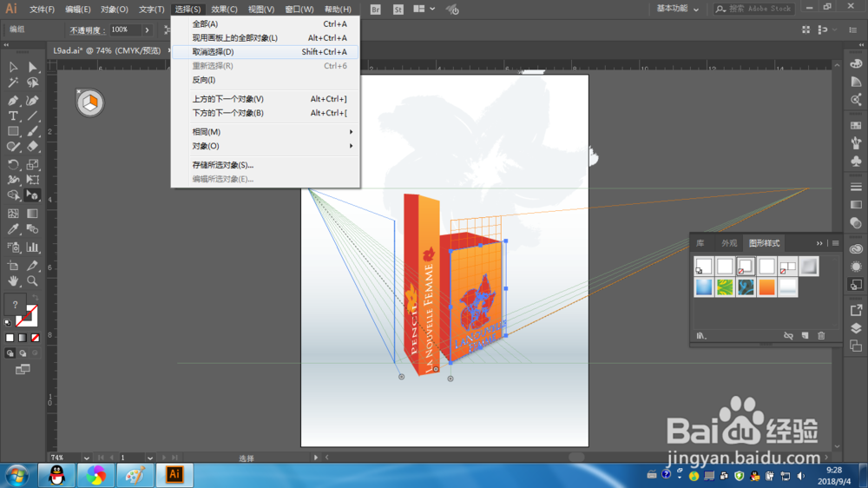This screenshot has width=868, height=488.
Task: Choose 存储所选对象(S)... menu item
Action: (265, 165)
